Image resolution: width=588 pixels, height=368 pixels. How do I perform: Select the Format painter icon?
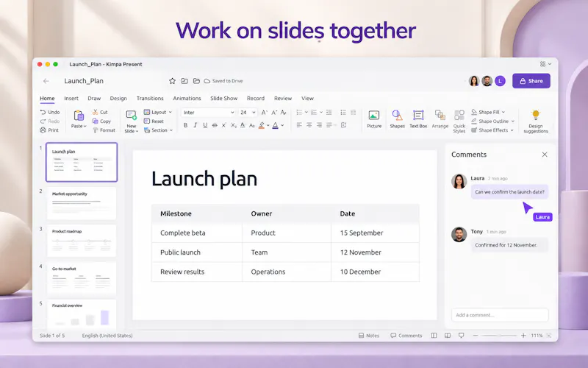[96, 130]
